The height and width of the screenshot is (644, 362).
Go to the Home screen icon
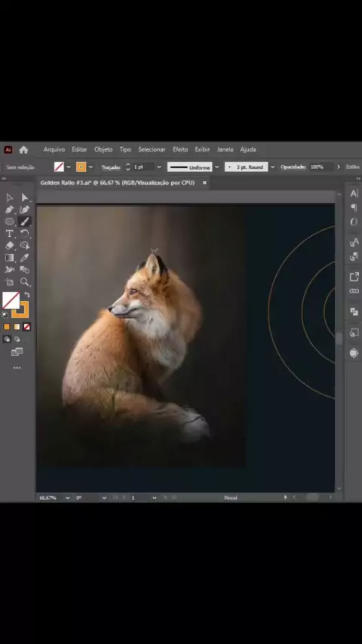[x=23, y=150]
